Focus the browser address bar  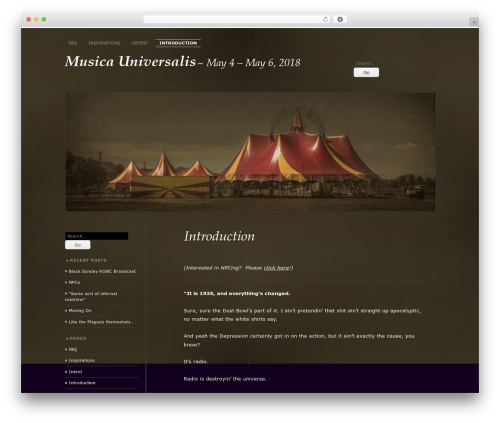[237, 19]
